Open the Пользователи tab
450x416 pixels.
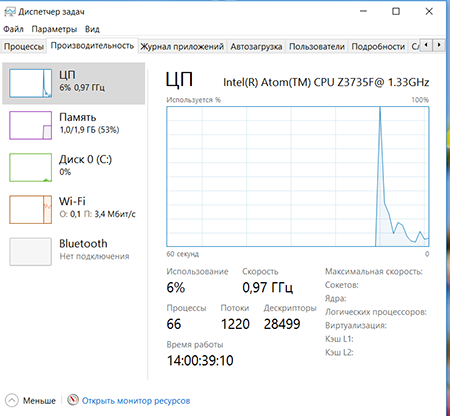317,46
